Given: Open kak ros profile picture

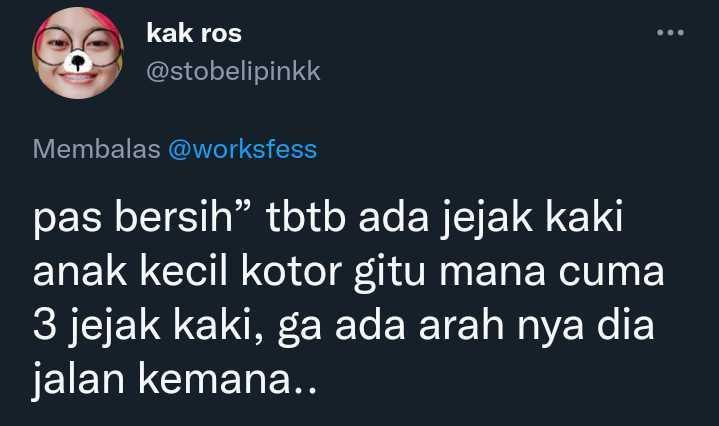Looking at the screenshot, I should [x=77, y=53].
